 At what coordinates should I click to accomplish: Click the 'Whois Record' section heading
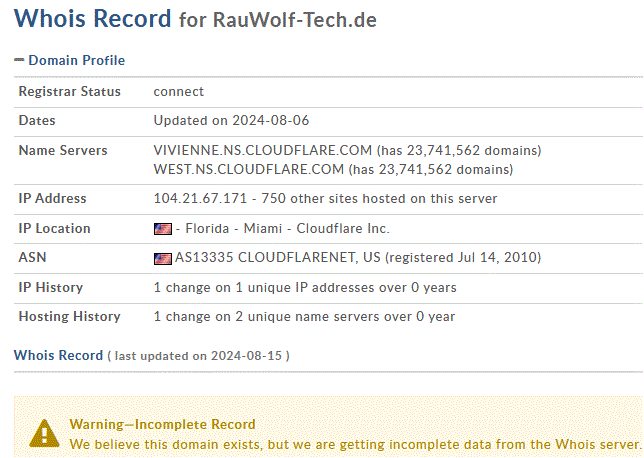click(58, 355)
